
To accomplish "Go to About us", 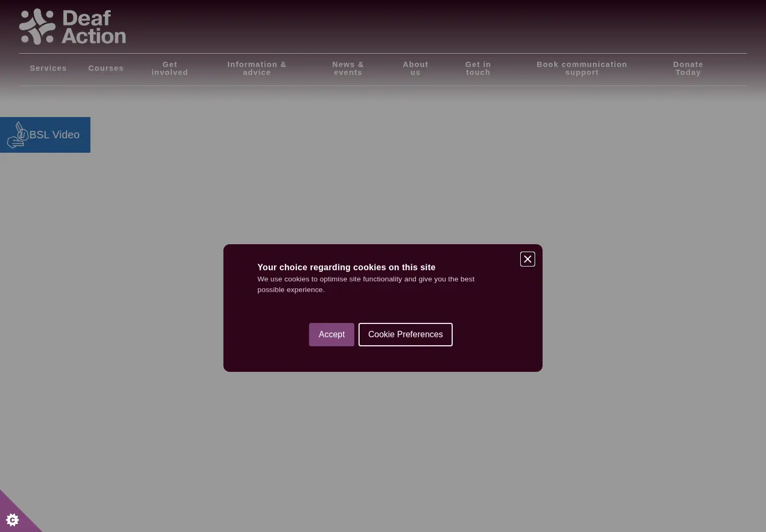I will coord(415,68).
